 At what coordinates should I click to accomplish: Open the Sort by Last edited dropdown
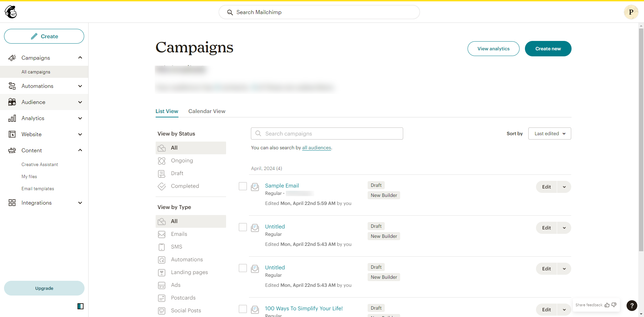(549, 134)
